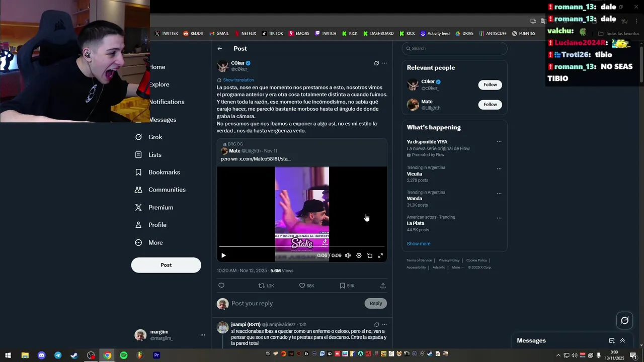Go to Communities in the sidebar
The width and height of the screenshot is (644, 362).
160,190
